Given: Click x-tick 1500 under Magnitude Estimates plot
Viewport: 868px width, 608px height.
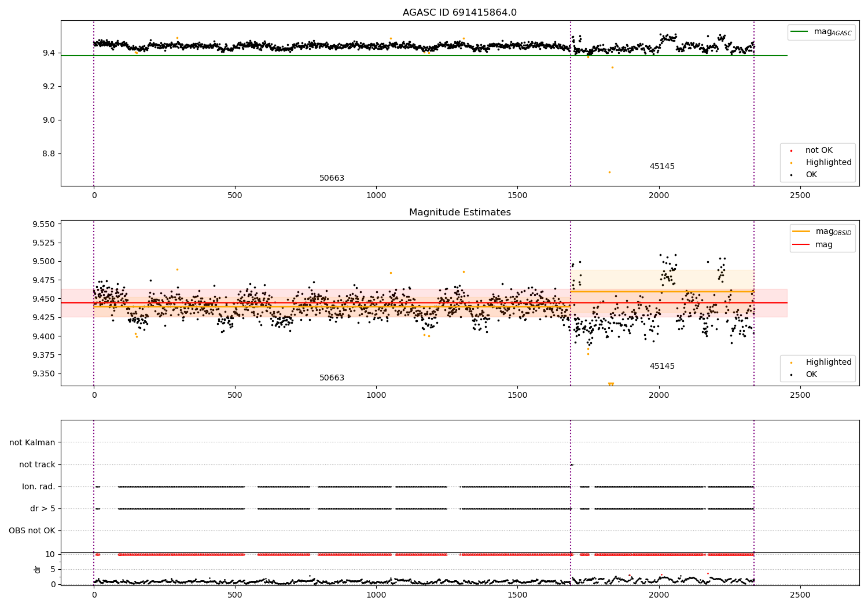Looking at the screenshot, I should (x=517, y=395).
